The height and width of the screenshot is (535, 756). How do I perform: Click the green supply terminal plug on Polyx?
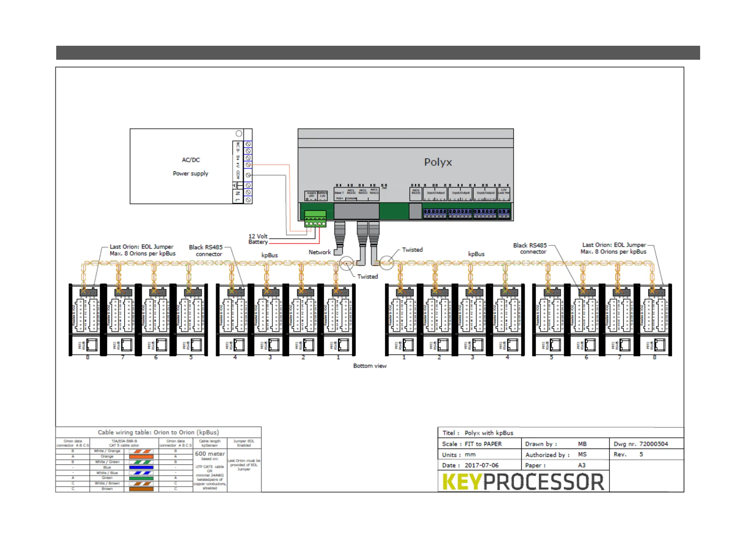315,218
